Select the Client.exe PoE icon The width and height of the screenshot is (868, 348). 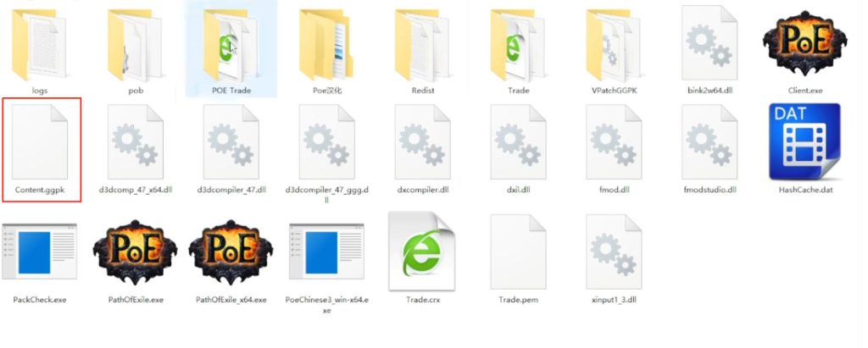(805, 42)
